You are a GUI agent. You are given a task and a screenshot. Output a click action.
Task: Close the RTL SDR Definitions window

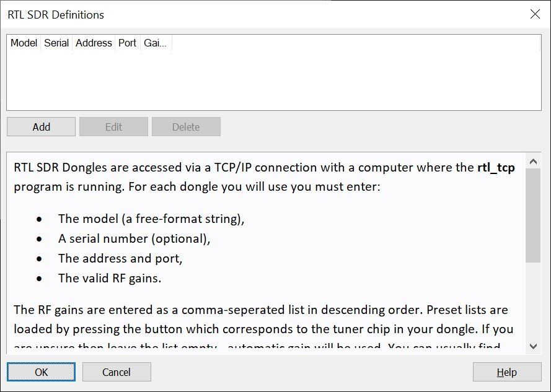pyautogui.click(x=535, y=14)
